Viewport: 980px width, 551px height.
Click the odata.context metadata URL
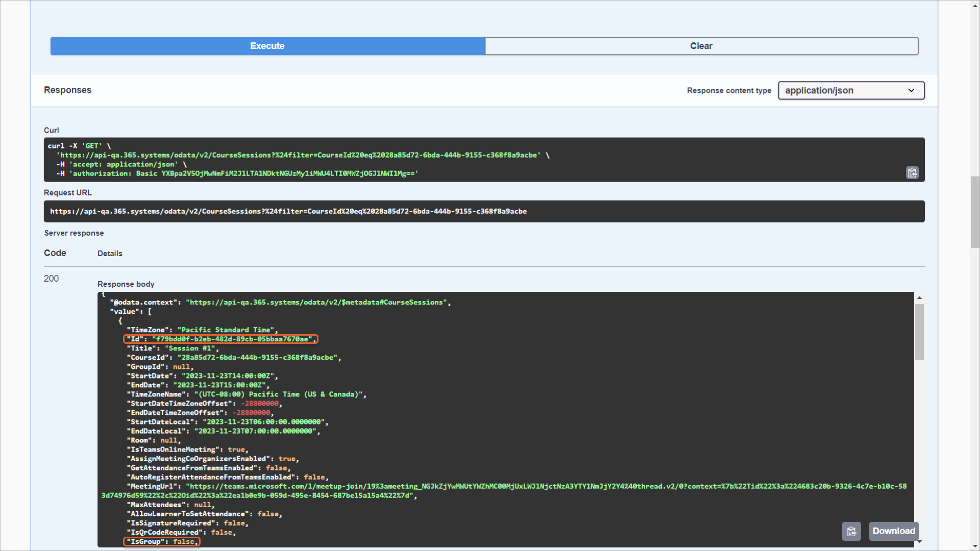[316, 303]
